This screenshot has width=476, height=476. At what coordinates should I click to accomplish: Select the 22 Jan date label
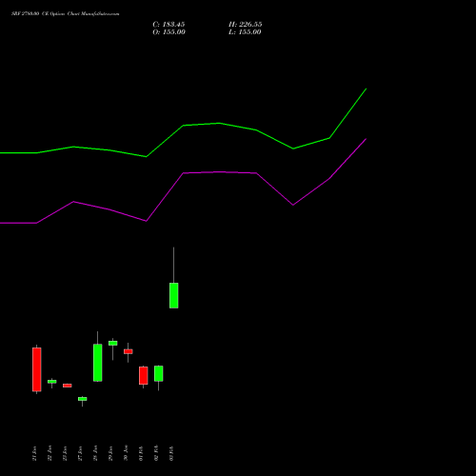point(50,453)
